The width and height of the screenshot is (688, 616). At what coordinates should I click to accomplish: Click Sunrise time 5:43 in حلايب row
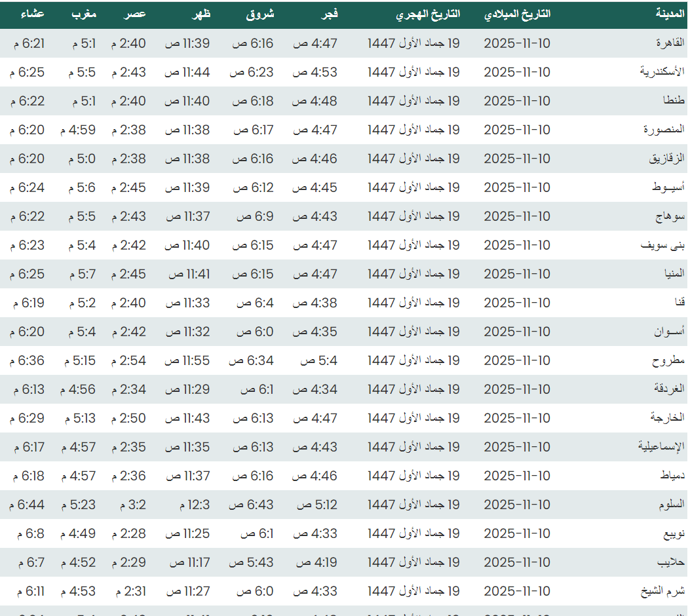click(252, 562)
